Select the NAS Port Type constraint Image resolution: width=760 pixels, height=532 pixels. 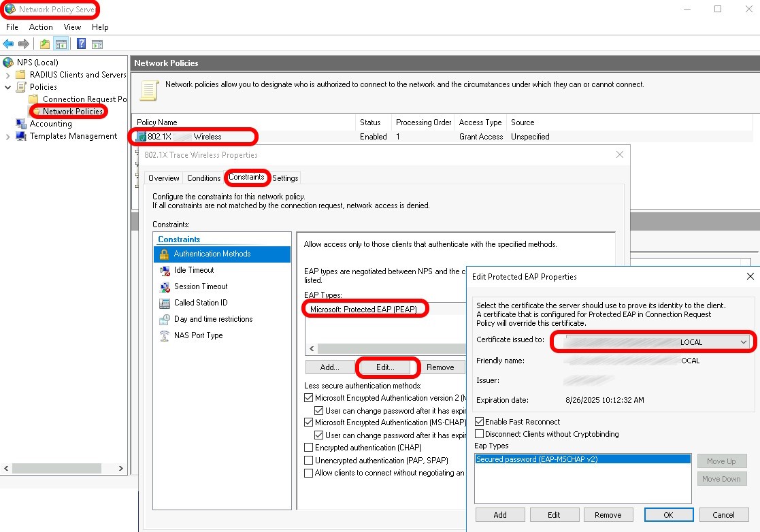pyautogui.click(x=198, y=335)
